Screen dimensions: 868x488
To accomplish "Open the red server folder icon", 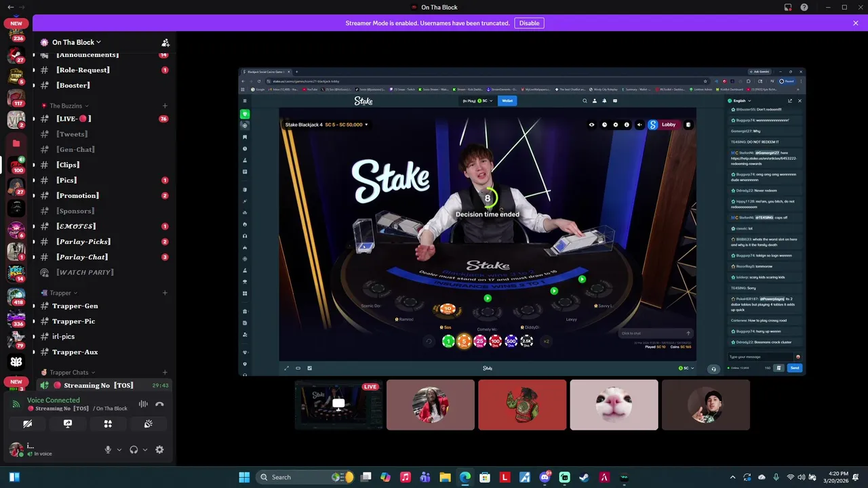I will 16,143.
